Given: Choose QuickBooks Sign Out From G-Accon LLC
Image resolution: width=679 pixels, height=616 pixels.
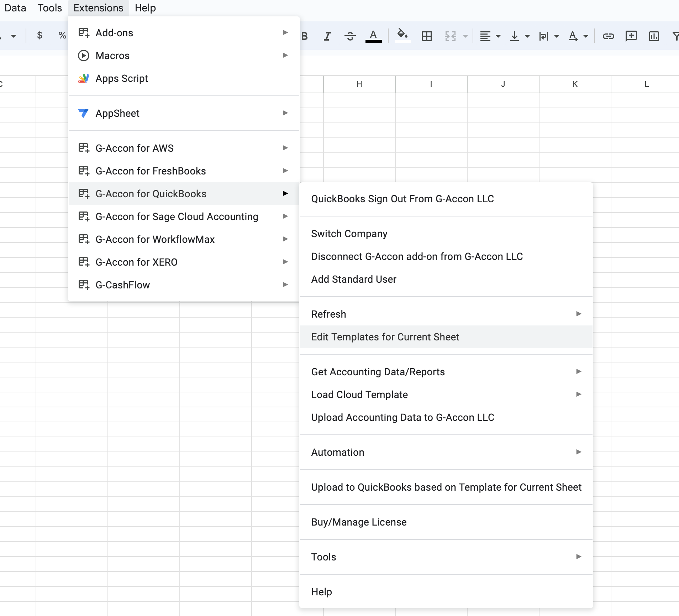Looking at the screenshot, I should coord(446,199).
